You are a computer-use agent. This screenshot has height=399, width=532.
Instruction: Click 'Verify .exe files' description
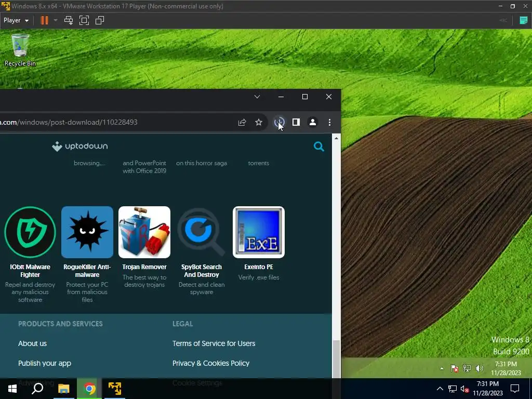point(259,277)
